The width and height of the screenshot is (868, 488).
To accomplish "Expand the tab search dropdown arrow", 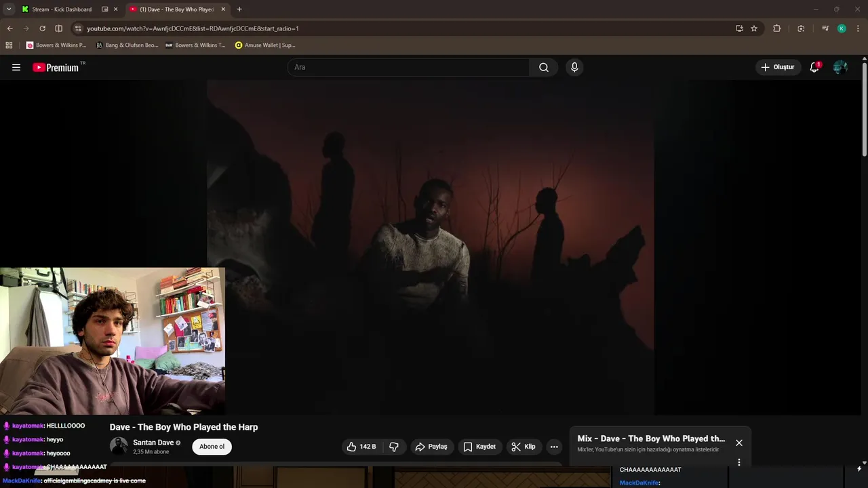I will coord(9,9).
